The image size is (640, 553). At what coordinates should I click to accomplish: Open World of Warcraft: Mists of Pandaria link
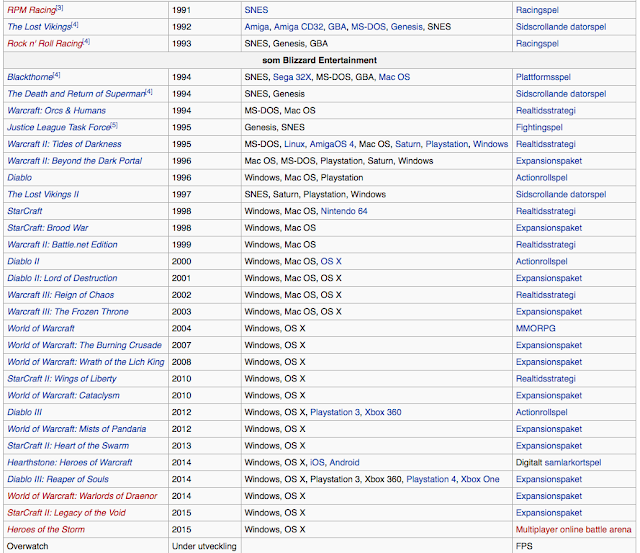[76, 428]
